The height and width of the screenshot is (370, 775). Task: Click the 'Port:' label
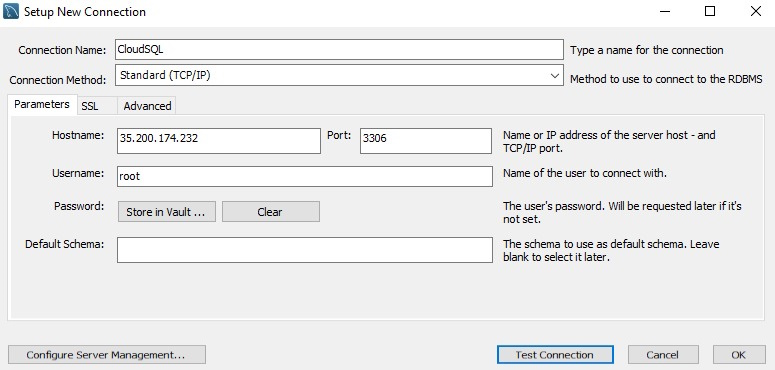click(x=339, y=135)
